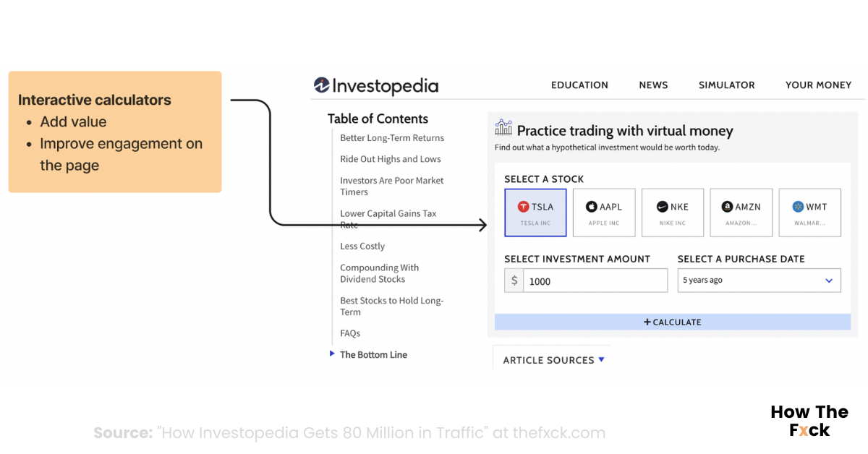
Task: Click the blue arrow beside The Bottom Line
Action: tap(332, 354)
